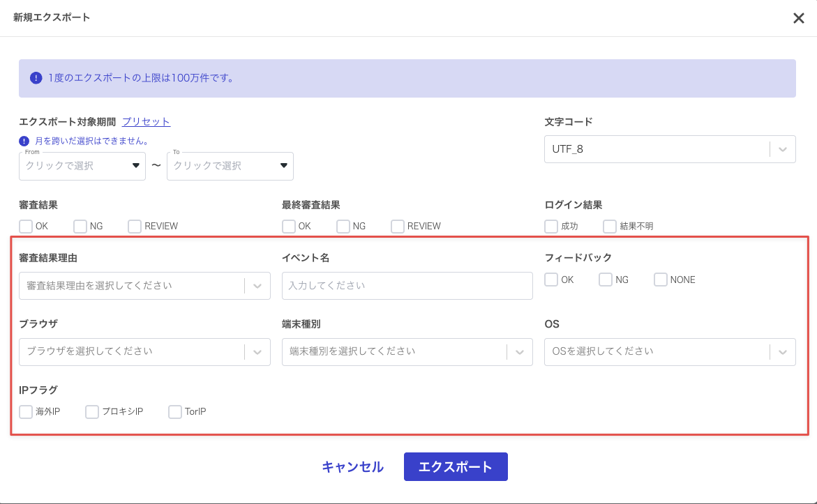Select NONE under フィードバック

(661, 280)
